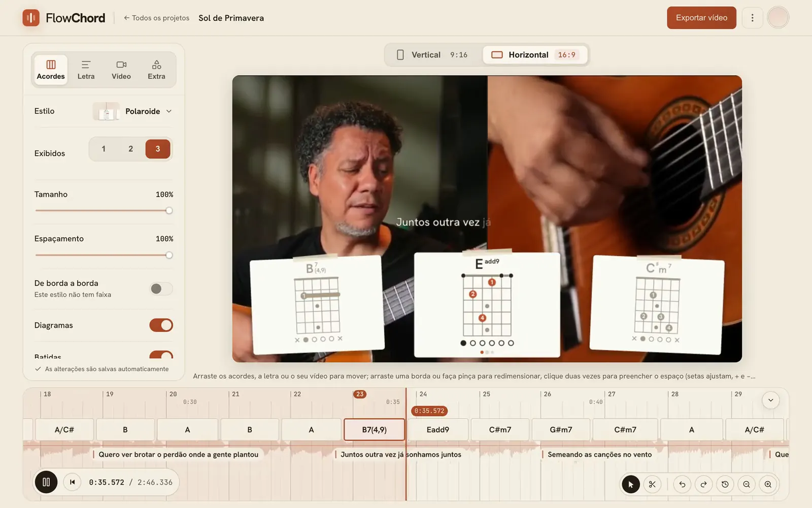Show 2 chords in Exibidos
The width and height of the screenshot is (812, 508).
pos(130,149)
